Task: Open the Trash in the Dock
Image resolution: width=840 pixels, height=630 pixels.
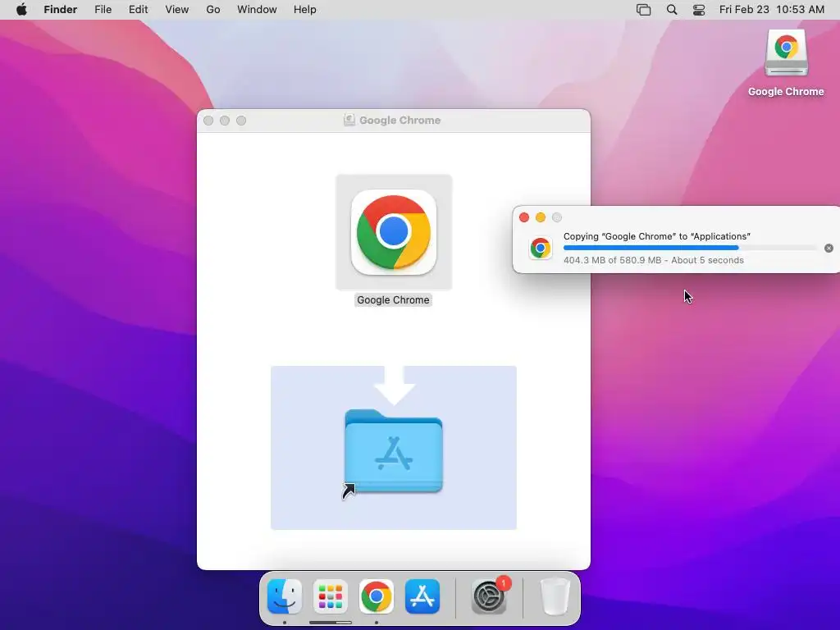Action: 555,596
